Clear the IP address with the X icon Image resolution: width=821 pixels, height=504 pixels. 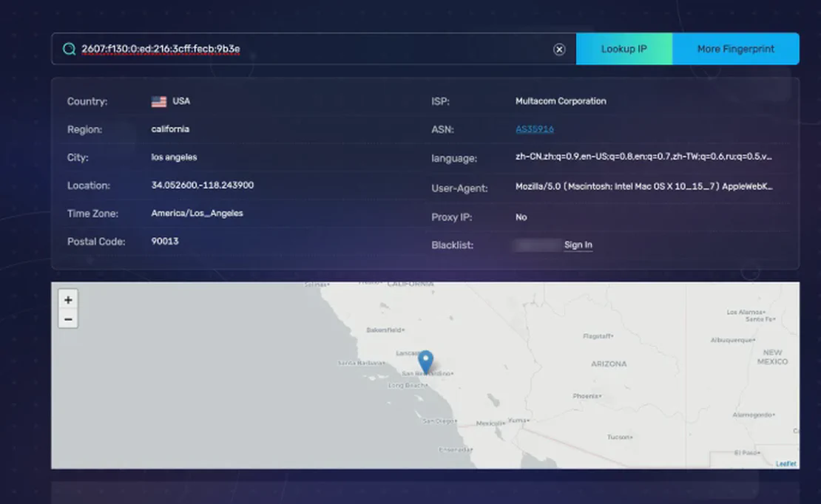coord(559,50)
